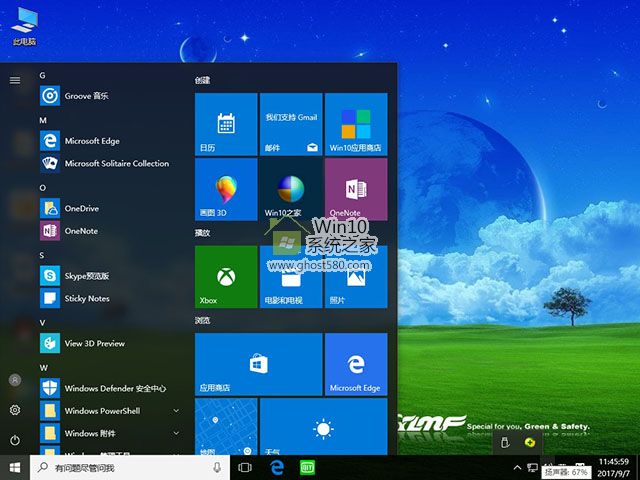Viewport: 640px width, 480px height.
Task: Expand the Windows 附件 chevron
Action: (x=176, y=433)
